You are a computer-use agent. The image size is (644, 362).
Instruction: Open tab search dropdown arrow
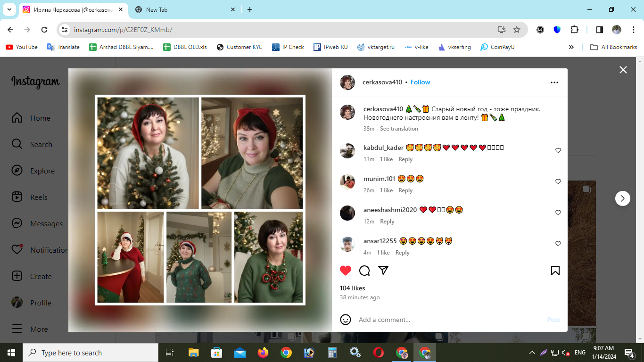click(9, 9)
